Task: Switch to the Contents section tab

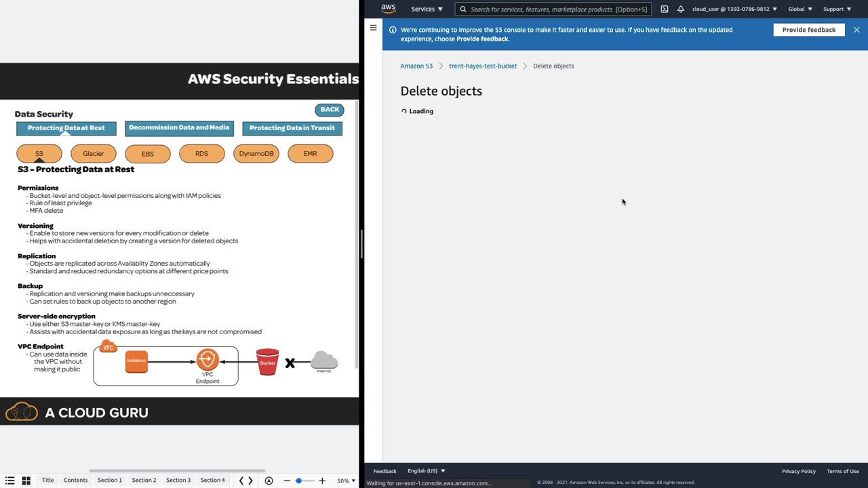Action: [x=76, y=480]
